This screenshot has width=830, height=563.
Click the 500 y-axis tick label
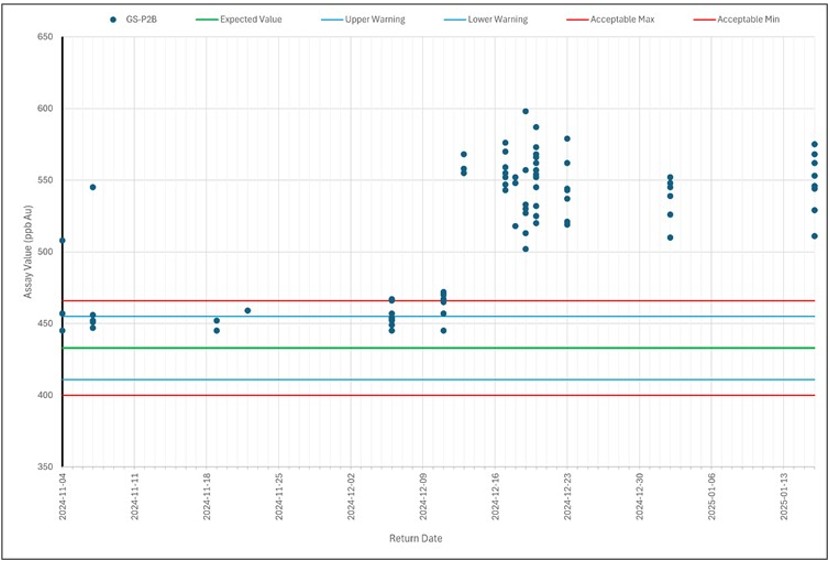pyautogui.click(x=44, y=252)
